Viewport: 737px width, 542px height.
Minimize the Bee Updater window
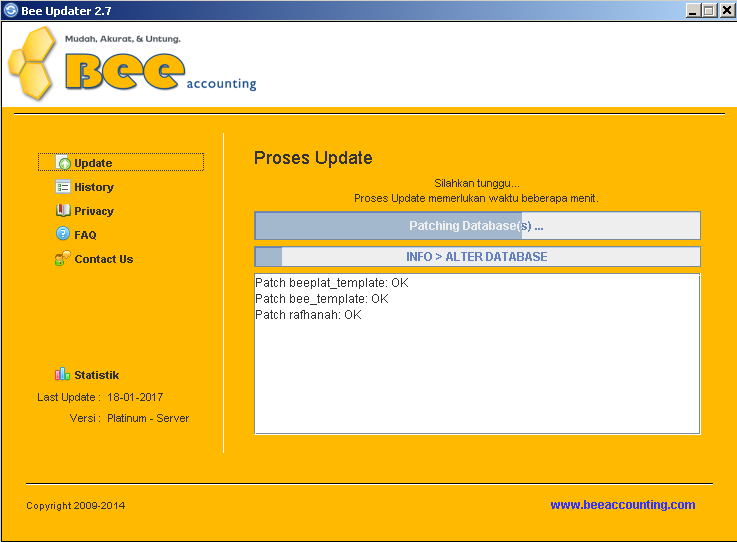pyautogui.click(x=692, y=10)
